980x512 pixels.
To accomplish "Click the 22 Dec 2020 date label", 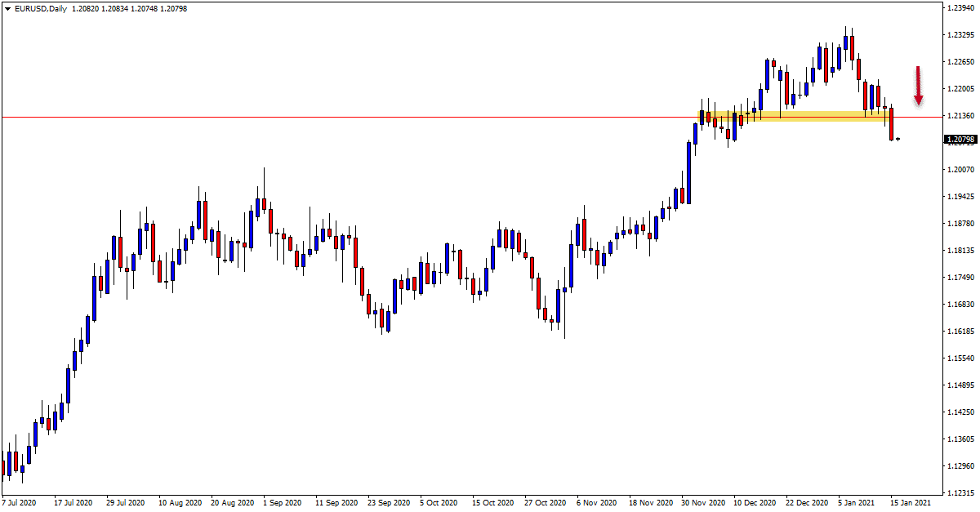I will [806, 503].
